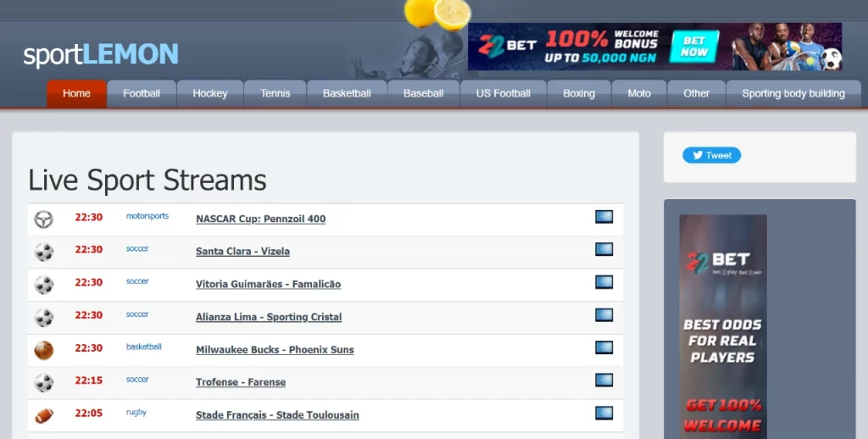Image resolution: width=868 pixels, height=439 pixels.
Task: Open the Santa Clara - Vizela link
Action: click(243, 252)
